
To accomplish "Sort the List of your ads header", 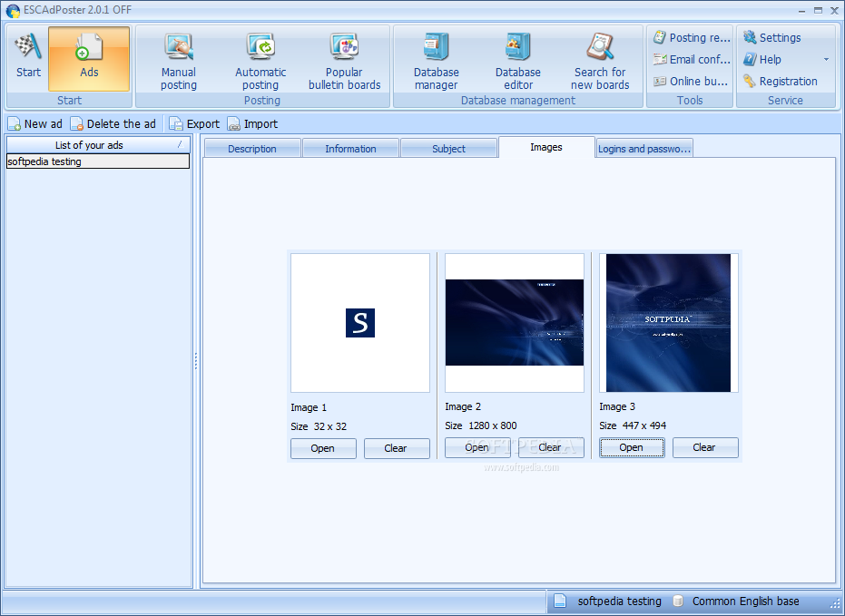I will point(97,145).
